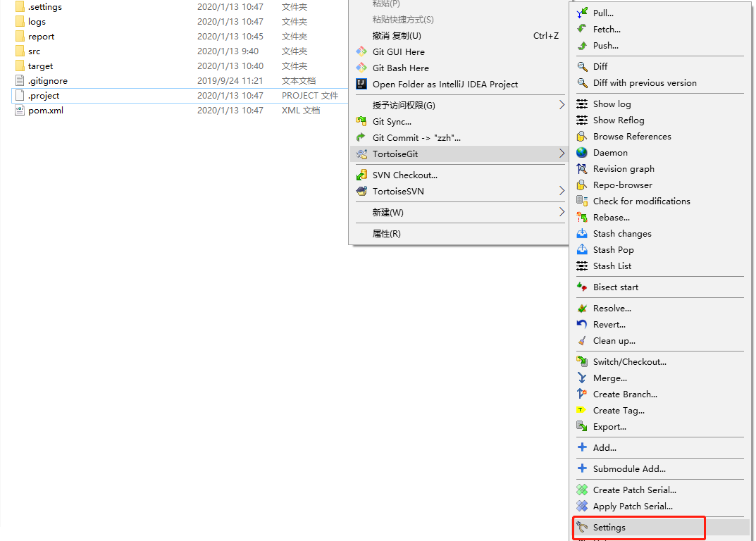Select the Pull icon in TortoiseGit menu

(x=583, y=12)
